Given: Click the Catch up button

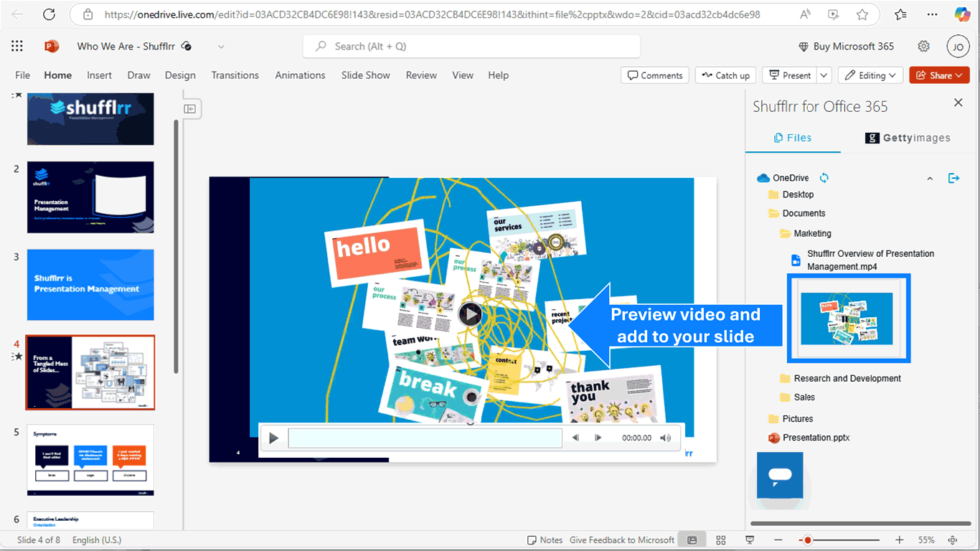Looking at the screenshot, I should [725, 75].
